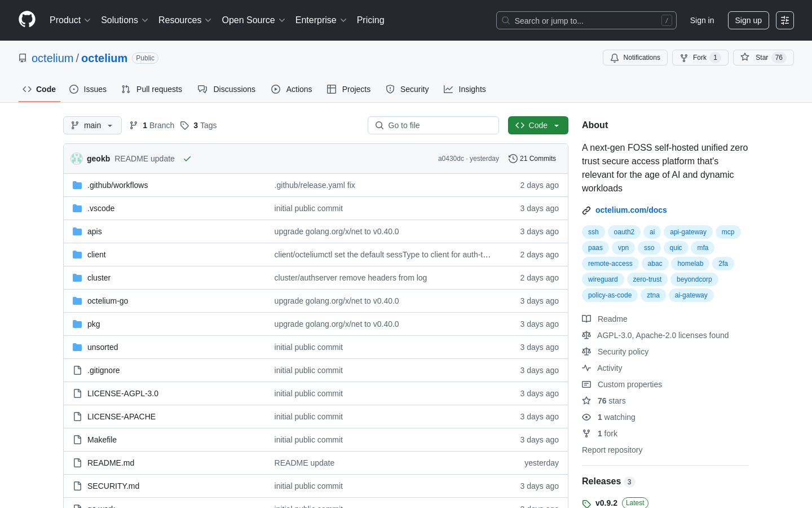Open the GitHub home logo
812x508 pixels.
coord(27,20)
